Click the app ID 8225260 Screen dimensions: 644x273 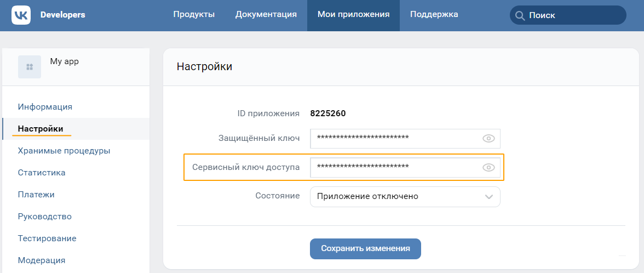tap(327, 113)
